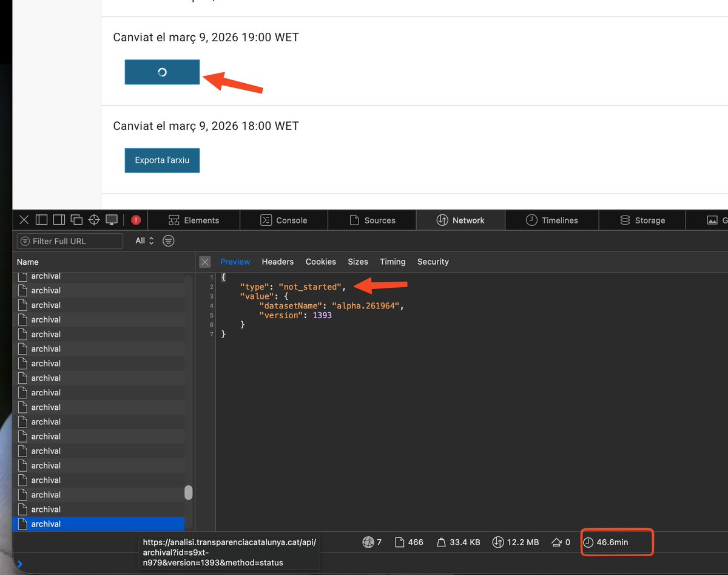Switch to the Console tab
This screenshot has height=575, width=728.
284,220
